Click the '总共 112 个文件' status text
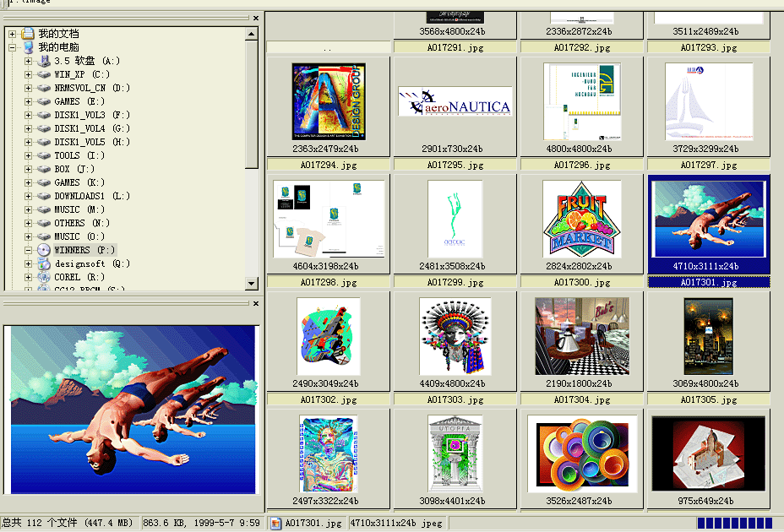The height and width of the screenshot is (532, 784). click(40, 523)
